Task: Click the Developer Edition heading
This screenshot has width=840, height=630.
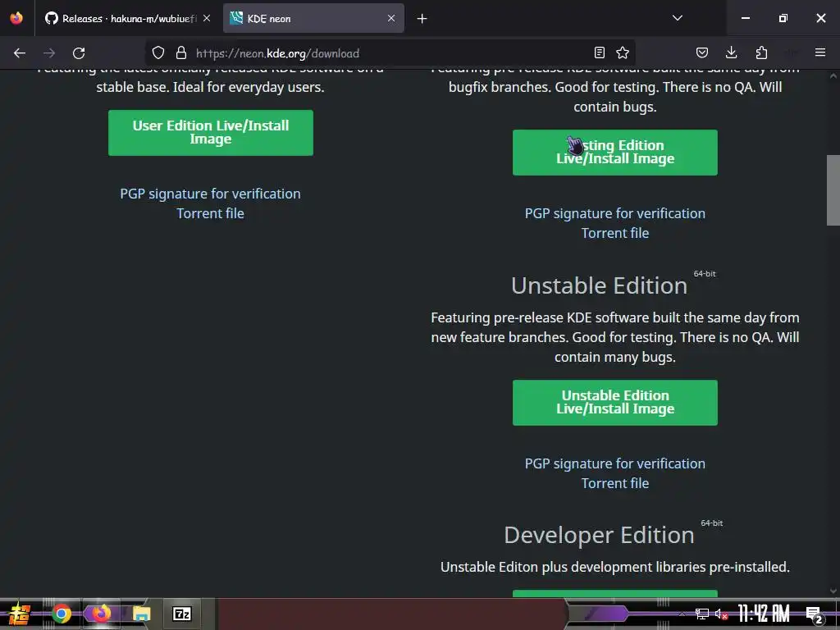Action: point(599,535)
